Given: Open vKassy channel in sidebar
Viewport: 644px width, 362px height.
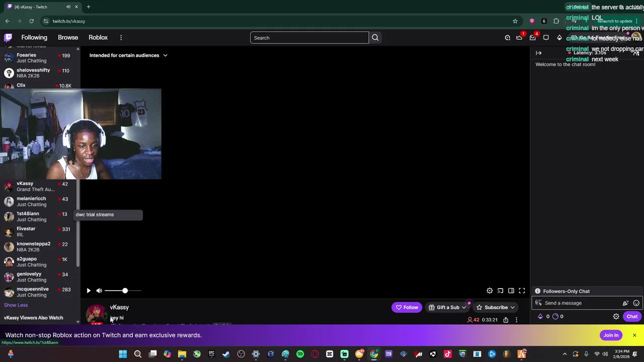Looking at the screenshot, I should click(x=38, y=187).
